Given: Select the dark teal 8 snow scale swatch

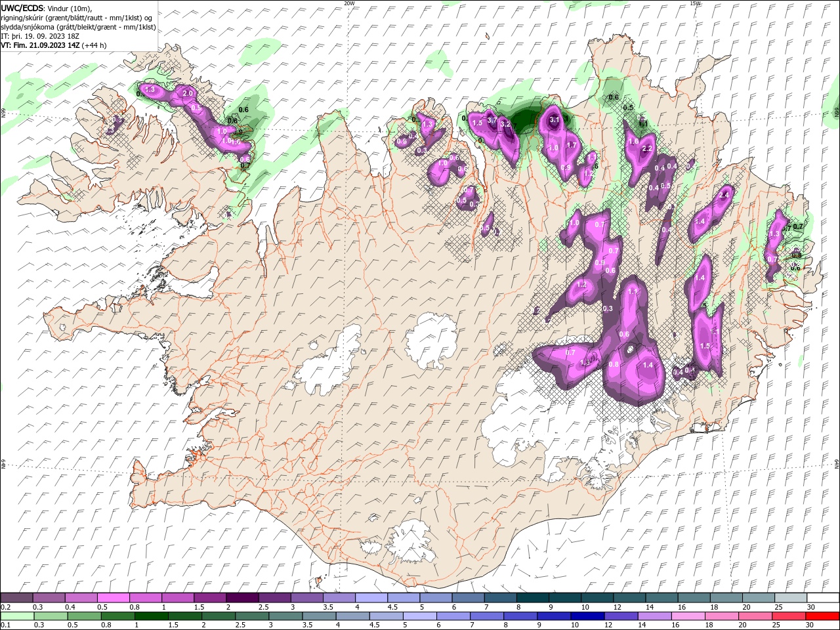Looking at the screenshot, I should point(532,598).
